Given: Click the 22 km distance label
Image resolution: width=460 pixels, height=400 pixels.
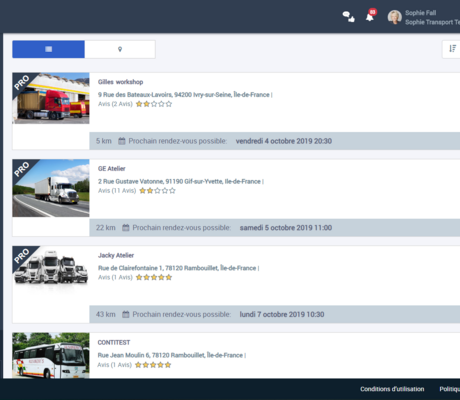Looking at the screenshot, I should point(106,228).
